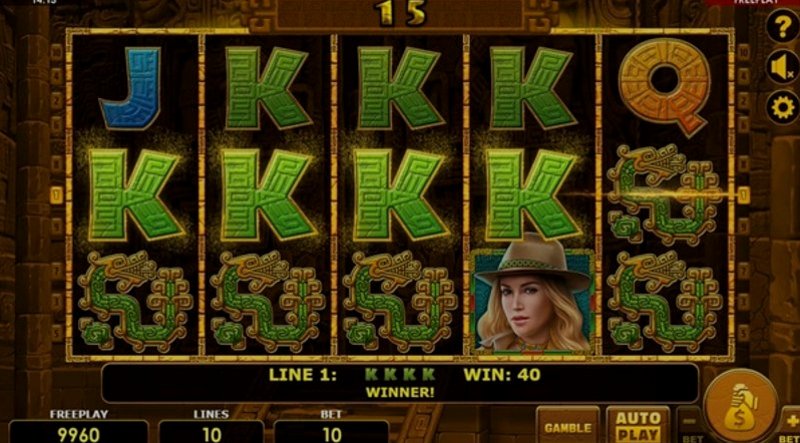Click the dragon symbol bottom of third reel
Screen dimensions: 800x443
click(399, 302)
